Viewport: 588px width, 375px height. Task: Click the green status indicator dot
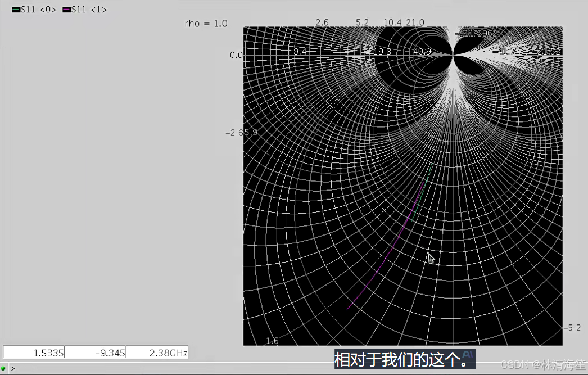pos(3,368)
